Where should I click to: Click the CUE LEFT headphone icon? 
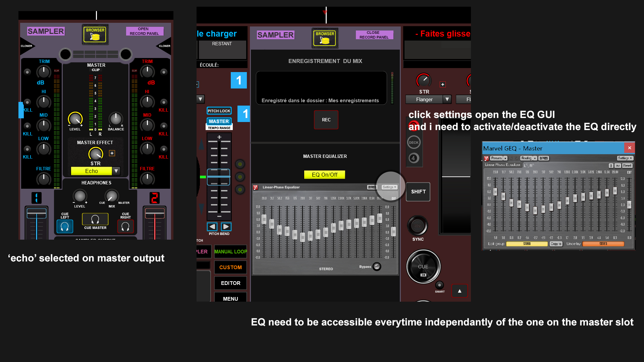click(65, 227)
